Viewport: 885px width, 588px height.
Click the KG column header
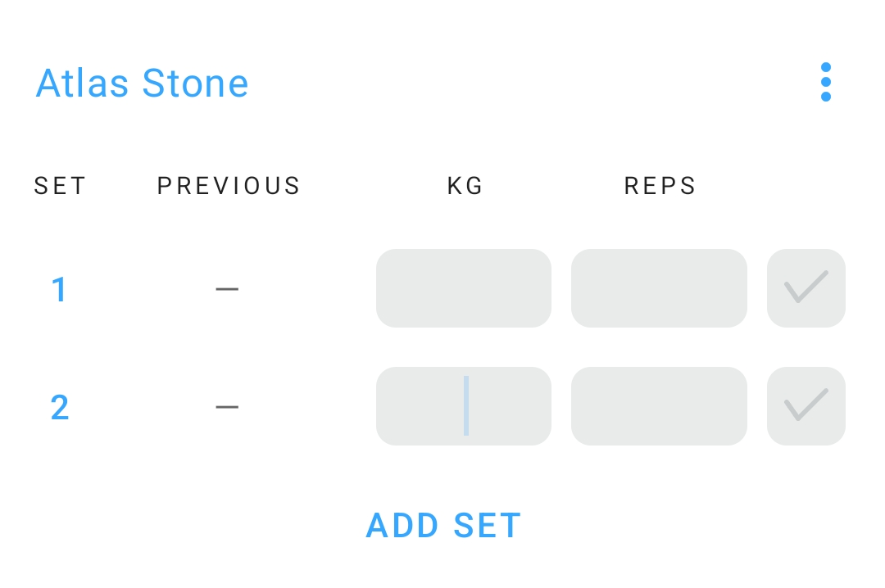coord(465,187)
